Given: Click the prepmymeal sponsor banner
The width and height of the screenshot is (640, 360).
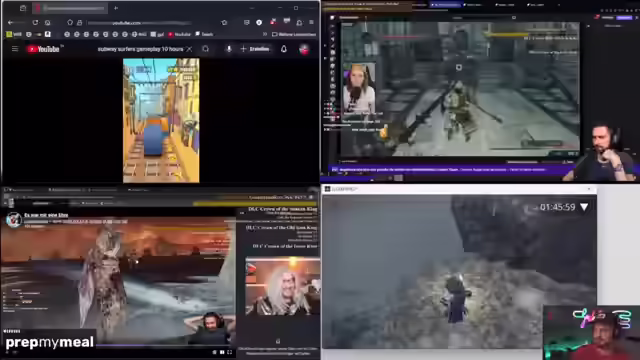Looking at the screenshot, I should click(49, 342).
